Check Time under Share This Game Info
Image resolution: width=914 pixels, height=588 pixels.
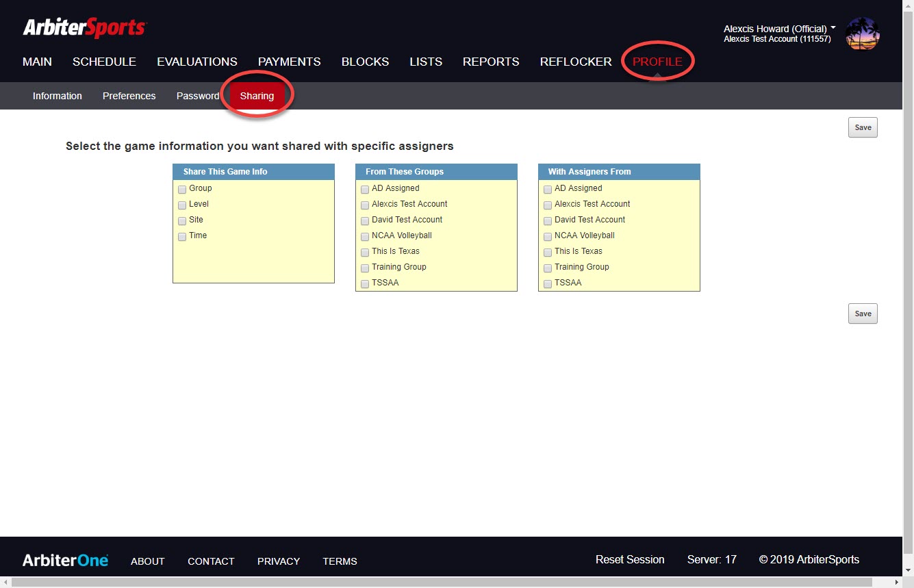click(182, 237)
